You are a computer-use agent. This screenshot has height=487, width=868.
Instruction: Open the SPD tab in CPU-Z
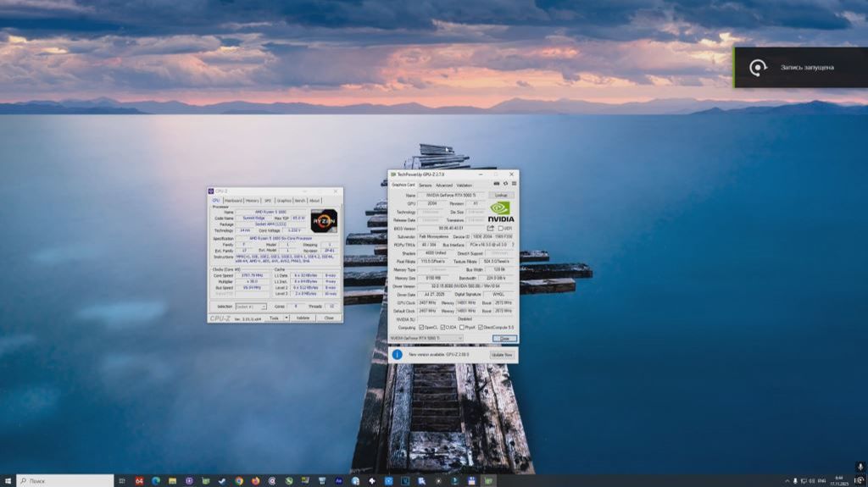(x=268, y=201)
